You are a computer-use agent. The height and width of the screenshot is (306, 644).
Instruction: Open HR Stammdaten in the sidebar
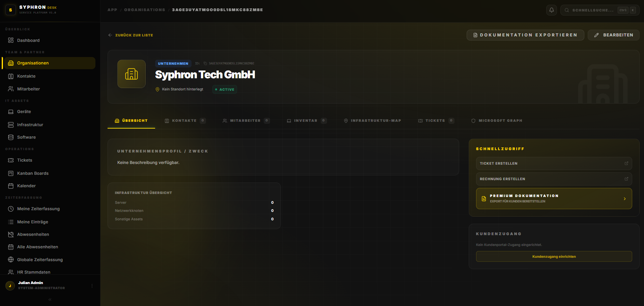coord(50,272)
